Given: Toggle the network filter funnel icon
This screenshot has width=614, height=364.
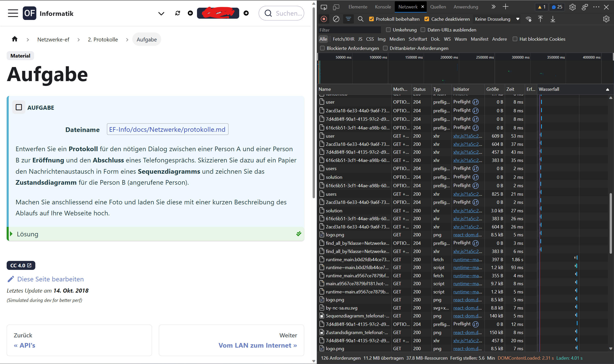Looking at the screenshot, I should pos(348,19).
